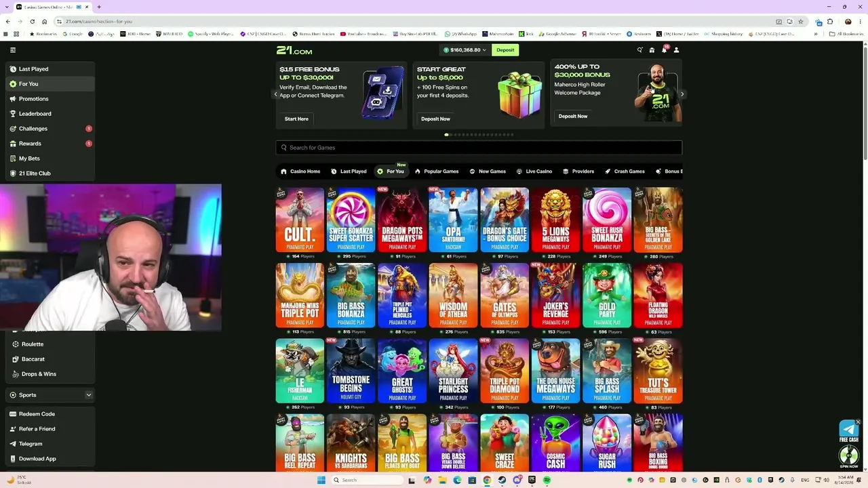Open the user profile icon
The height and width of the screenshot is (488, 868).
676,50
